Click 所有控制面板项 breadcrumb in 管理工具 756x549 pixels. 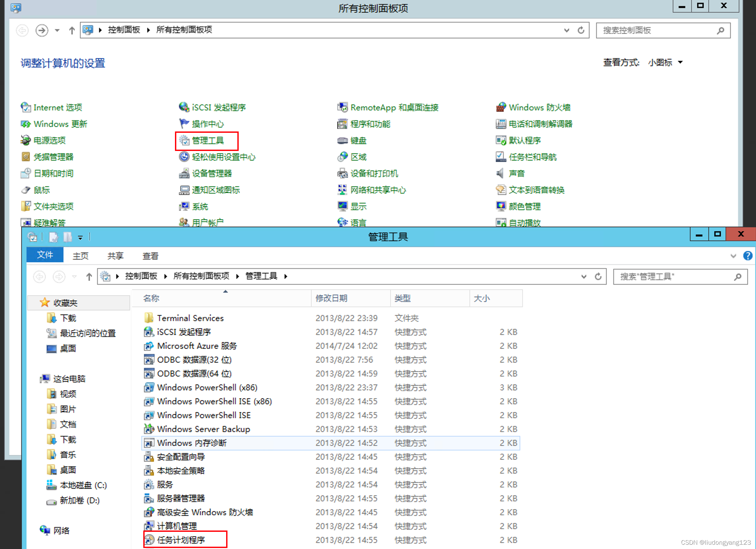(x=201, y=276)
